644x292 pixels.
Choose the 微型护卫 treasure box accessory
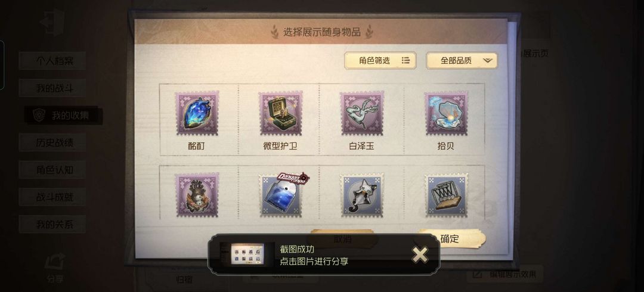click(x=280, y=114)
